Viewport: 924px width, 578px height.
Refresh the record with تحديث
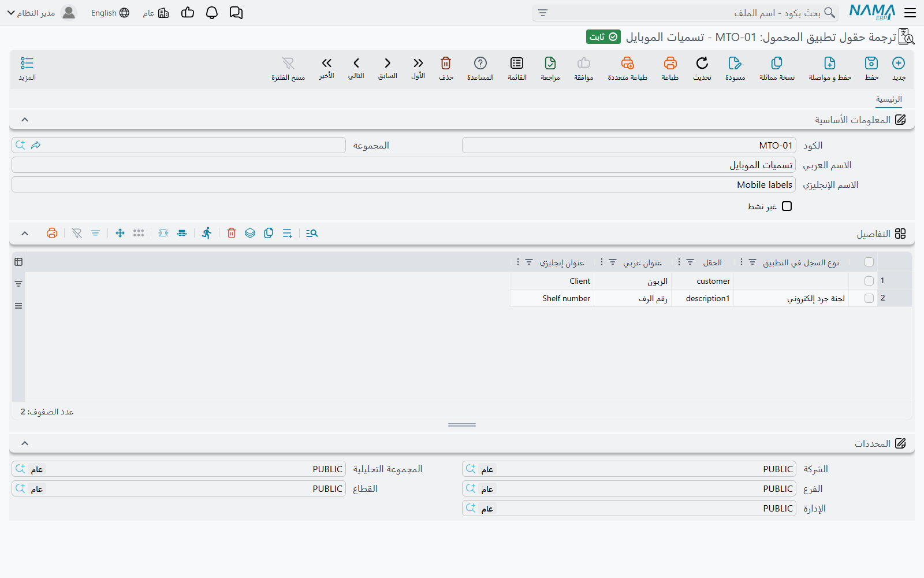(702, 68)
